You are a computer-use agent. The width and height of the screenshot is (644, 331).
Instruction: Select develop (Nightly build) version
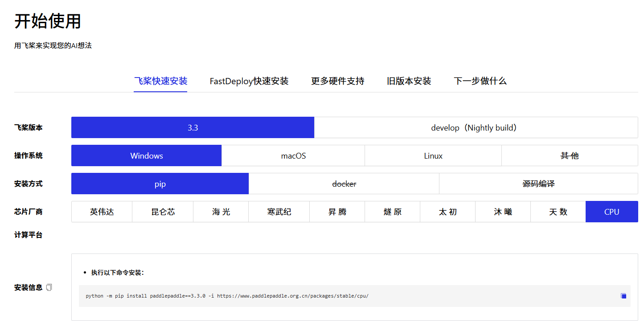coord(476,127)
